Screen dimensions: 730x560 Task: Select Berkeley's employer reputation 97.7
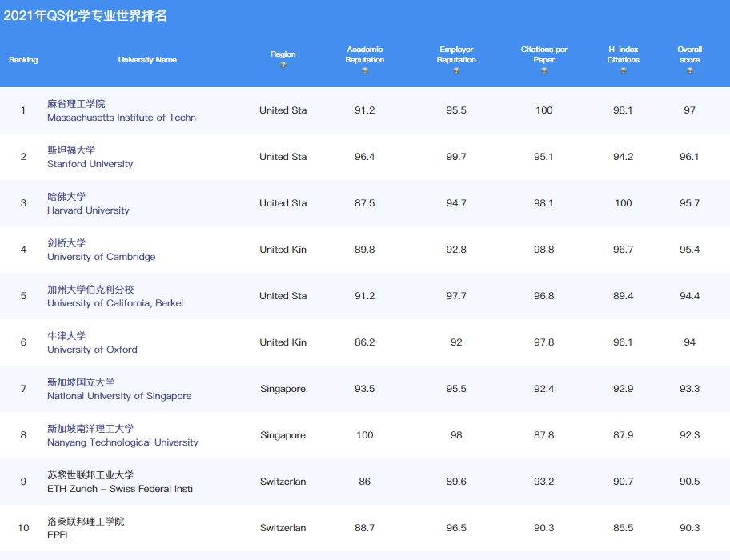click(x=456, y=296)
